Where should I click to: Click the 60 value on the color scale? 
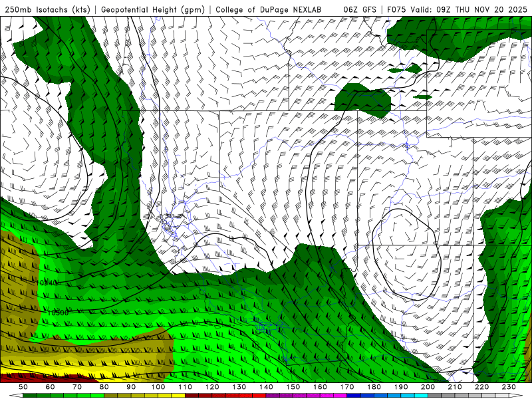50,387
